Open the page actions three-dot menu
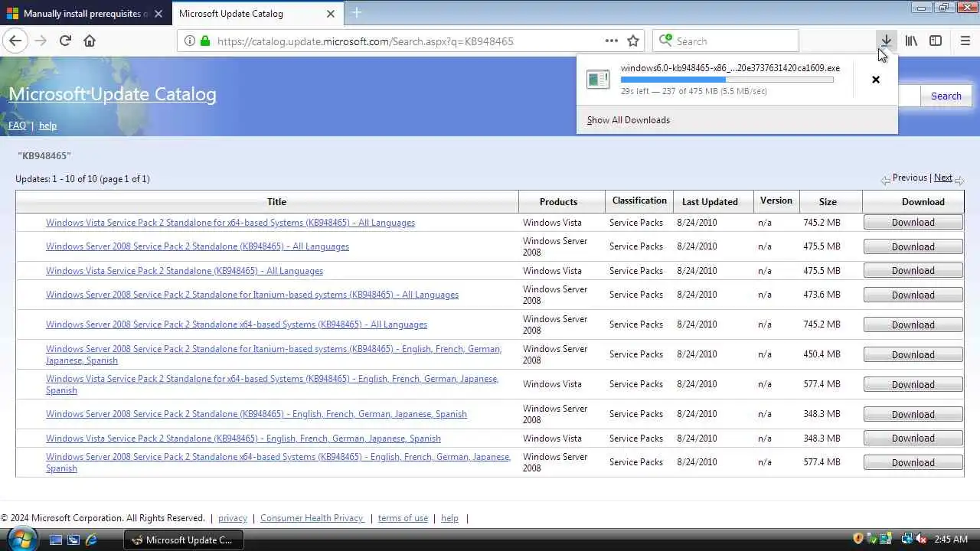 pos(611,41)
